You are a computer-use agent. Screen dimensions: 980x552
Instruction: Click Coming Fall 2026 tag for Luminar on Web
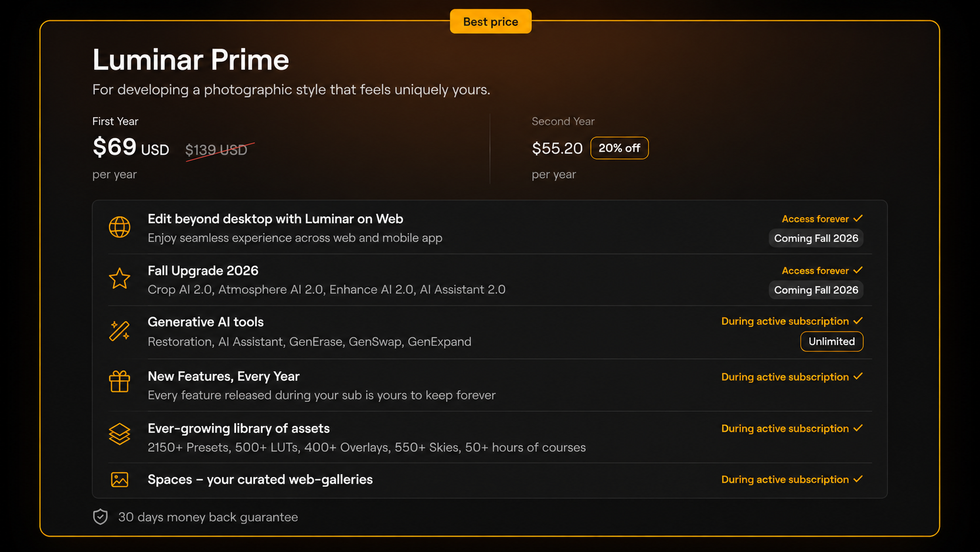pyautogui.click(x=816, y=238)
